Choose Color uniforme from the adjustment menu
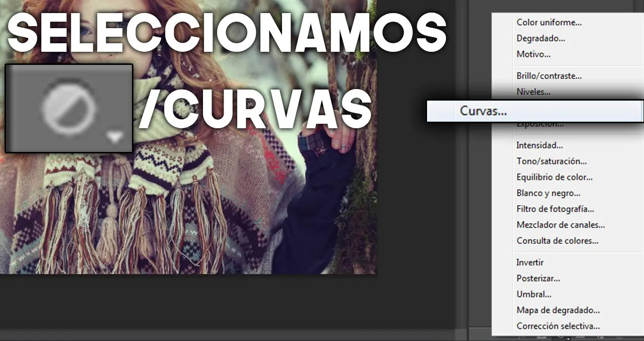 click(x=549, y=22)
